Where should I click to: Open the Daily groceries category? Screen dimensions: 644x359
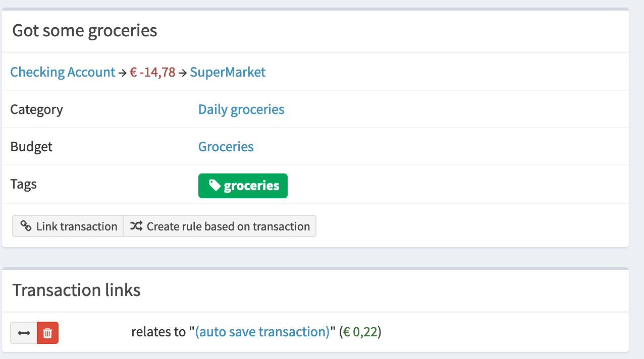tap(241, 109)
